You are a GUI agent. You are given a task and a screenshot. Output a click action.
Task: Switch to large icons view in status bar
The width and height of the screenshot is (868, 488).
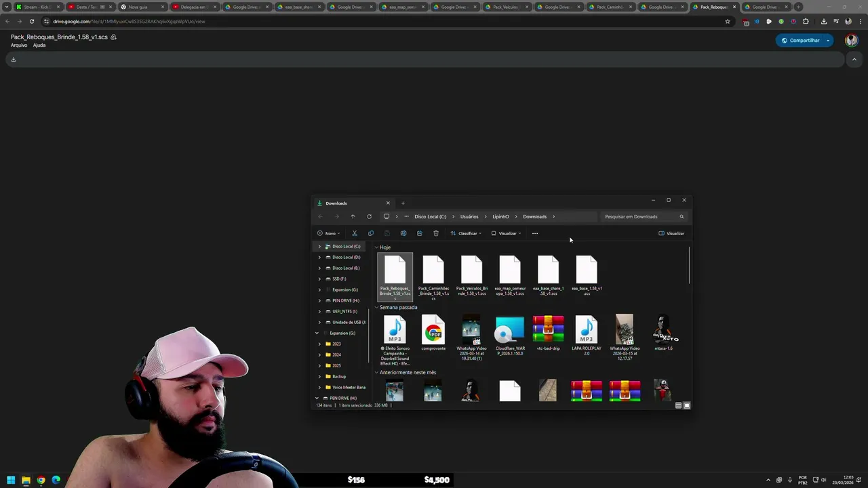(x=687, y=405)
